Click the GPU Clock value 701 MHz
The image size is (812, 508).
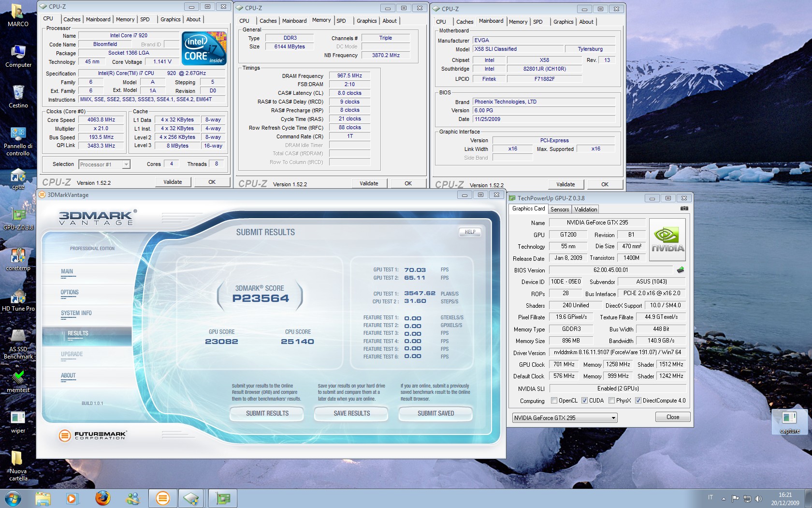pos(564,365)
